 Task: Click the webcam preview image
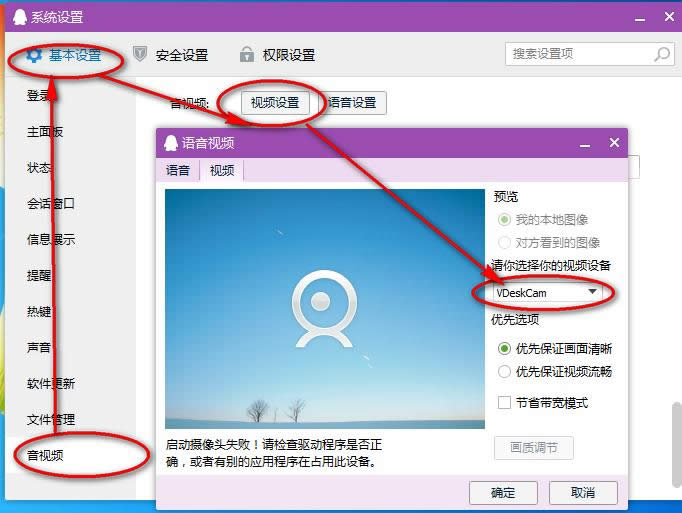[324, 308]
